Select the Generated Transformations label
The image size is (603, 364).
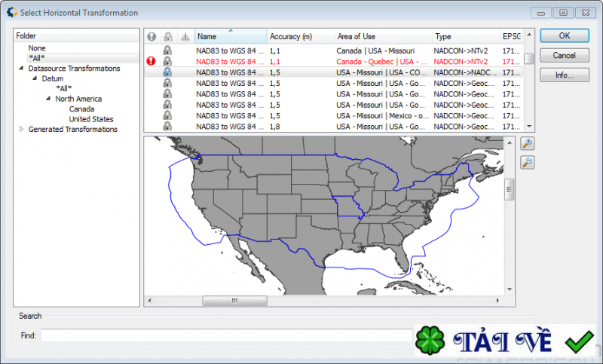tap(73, 129)
